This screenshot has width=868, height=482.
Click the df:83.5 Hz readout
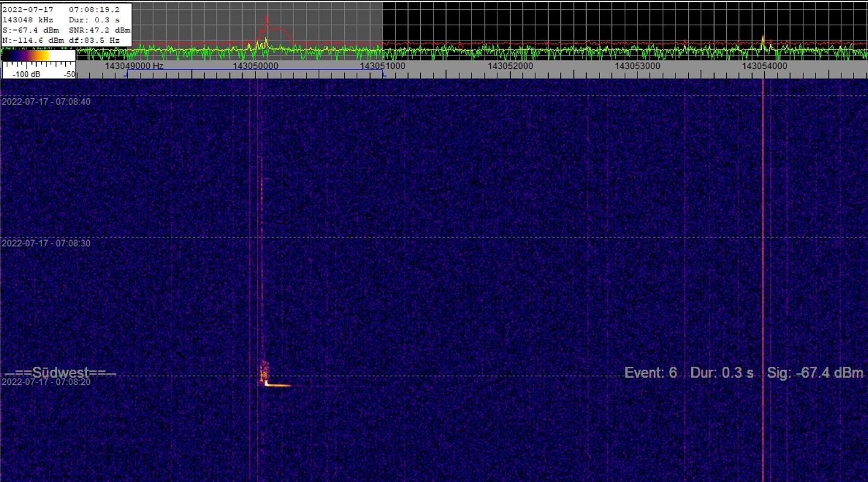tap(94, 40)
